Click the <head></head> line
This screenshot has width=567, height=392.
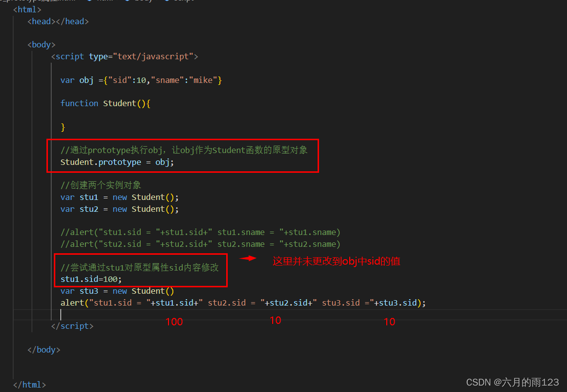[x=58, y=22]
